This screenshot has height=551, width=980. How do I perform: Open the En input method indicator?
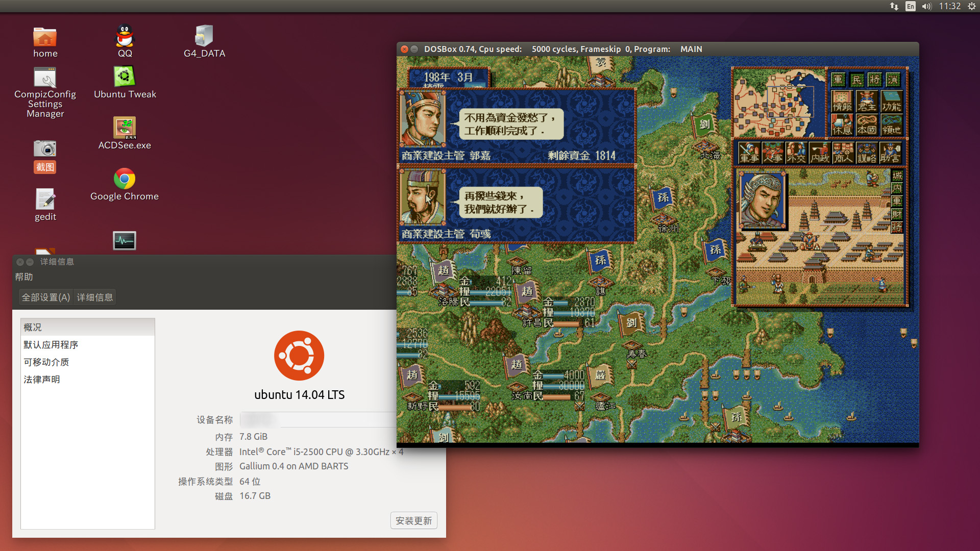tap(910, 6)
